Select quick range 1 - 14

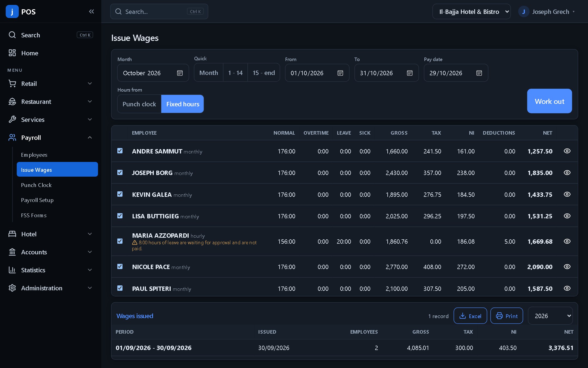click(x=235, y=73)
